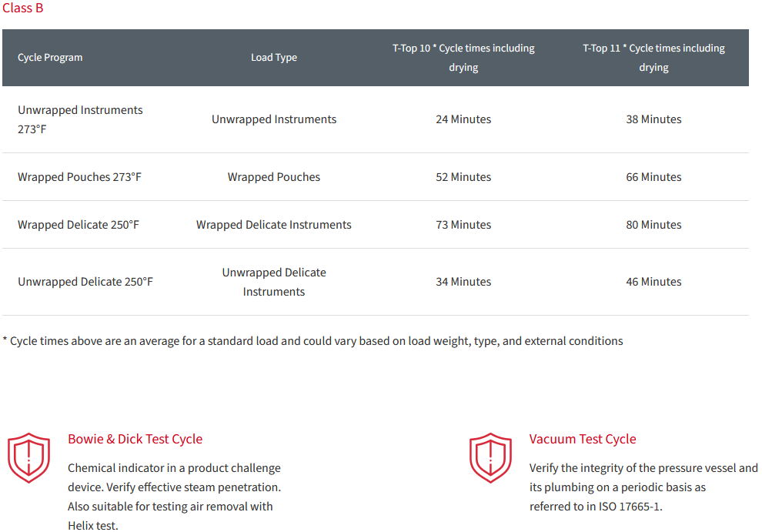This screenshot has height=532, width=762.
Task: Click the 34 Minutes cell
Action: (x=463, y=282)
